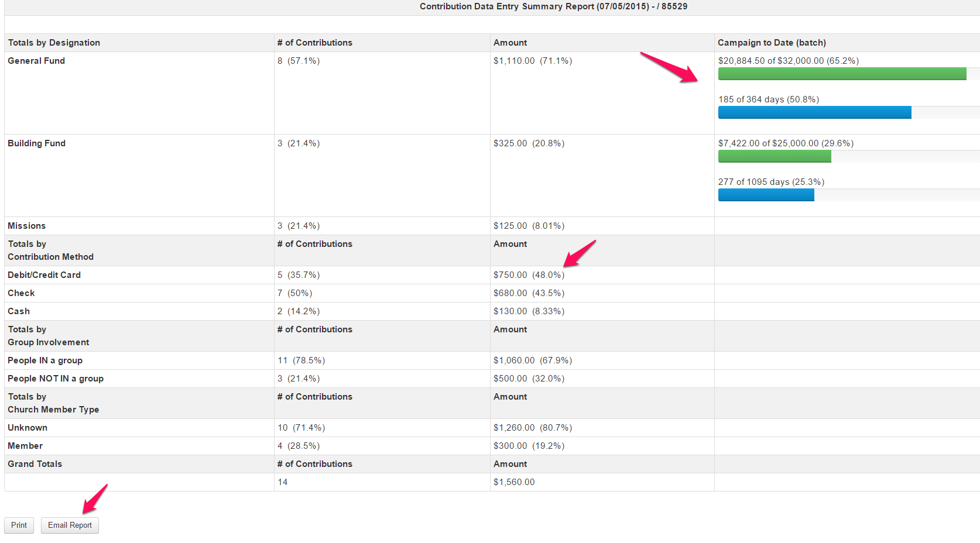Select the 'Debit/Credit Card' method row
The image size is (980, 543).
[x=492, y=275]
